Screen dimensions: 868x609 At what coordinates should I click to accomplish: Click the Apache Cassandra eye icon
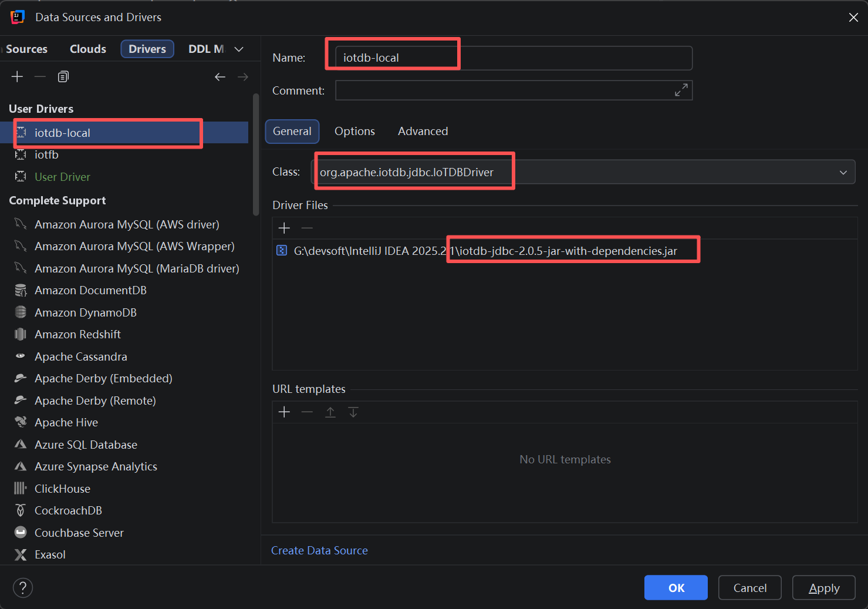pyautogui.click(x=21, y=356)
